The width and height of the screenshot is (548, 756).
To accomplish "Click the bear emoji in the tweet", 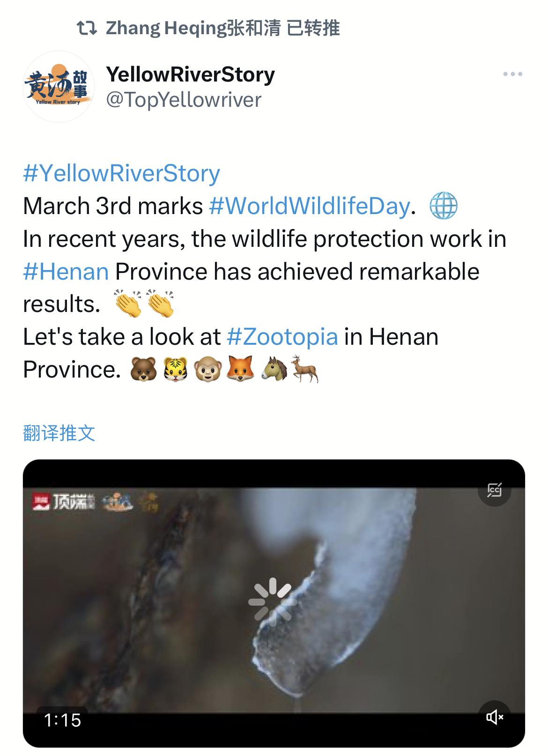I will tap(143, 369).
